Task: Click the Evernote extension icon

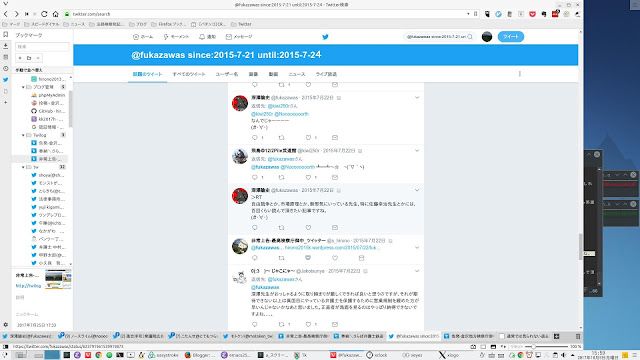Action: (x=544, y=14)
